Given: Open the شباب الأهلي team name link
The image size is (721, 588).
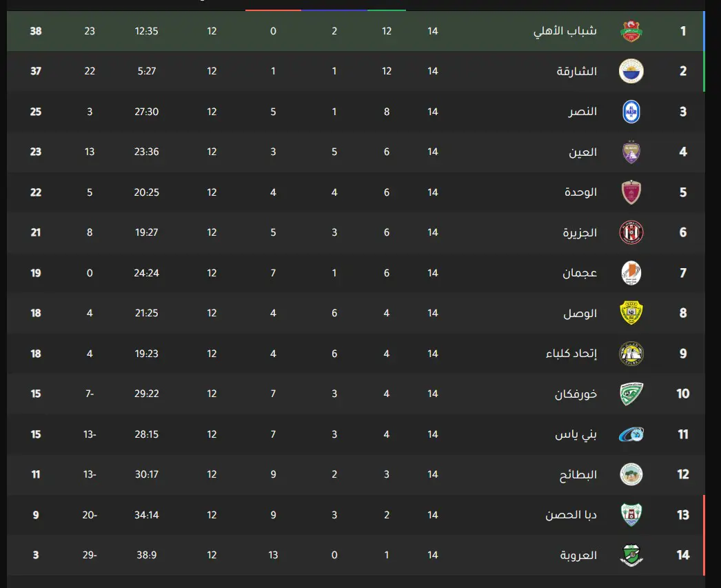Looking at the screenshot, I should 565,31.
